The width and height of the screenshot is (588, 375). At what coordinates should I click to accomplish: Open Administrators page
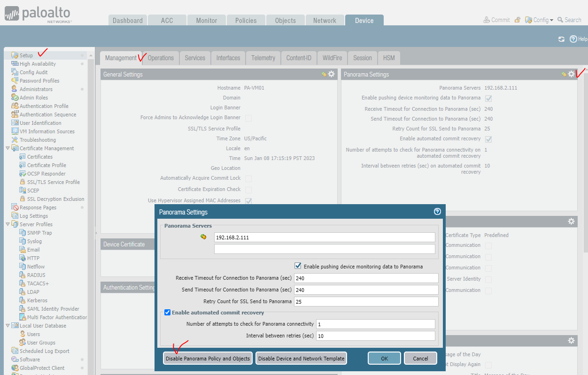pyautogui.click(x=36, y=89)
